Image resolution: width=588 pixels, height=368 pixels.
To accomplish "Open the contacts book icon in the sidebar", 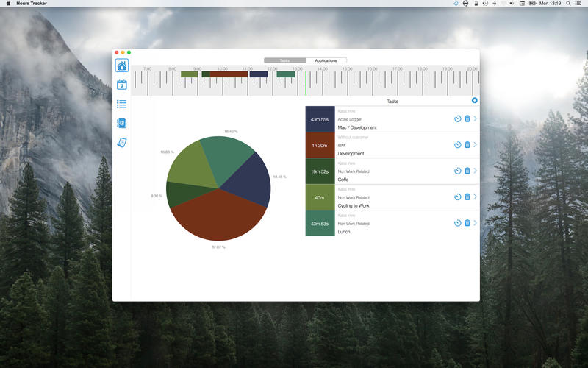I will point(121,123).
